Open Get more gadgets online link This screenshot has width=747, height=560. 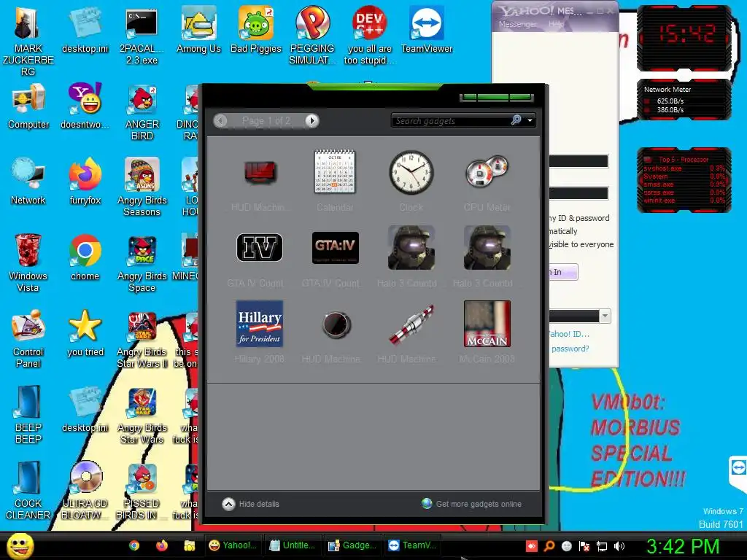click(x=472, y=504)
